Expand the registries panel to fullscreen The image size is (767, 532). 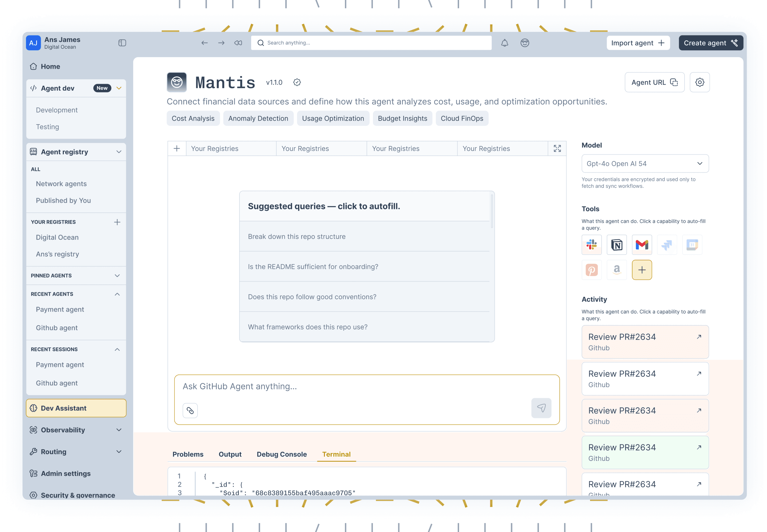[x=557, y=148]
